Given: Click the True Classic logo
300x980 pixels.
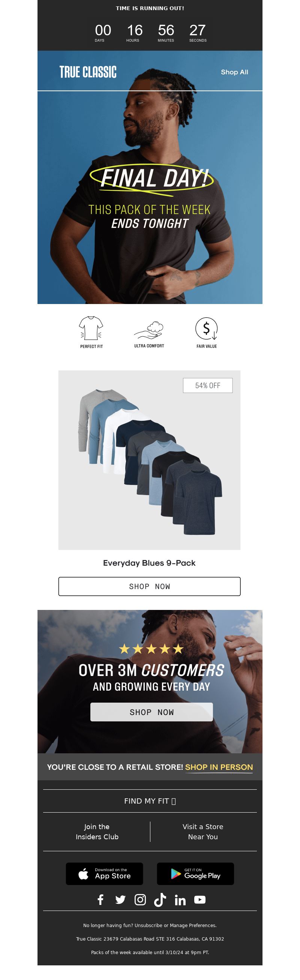Looking at the screenshot, I should point(88,72).
